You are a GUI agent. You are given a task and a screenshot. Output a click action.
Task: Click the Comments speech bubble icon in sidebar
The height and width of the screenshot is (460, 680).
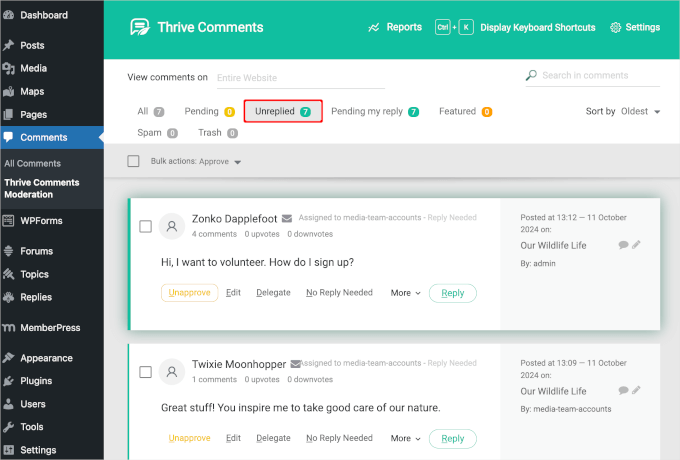click(x=8, y=137)
